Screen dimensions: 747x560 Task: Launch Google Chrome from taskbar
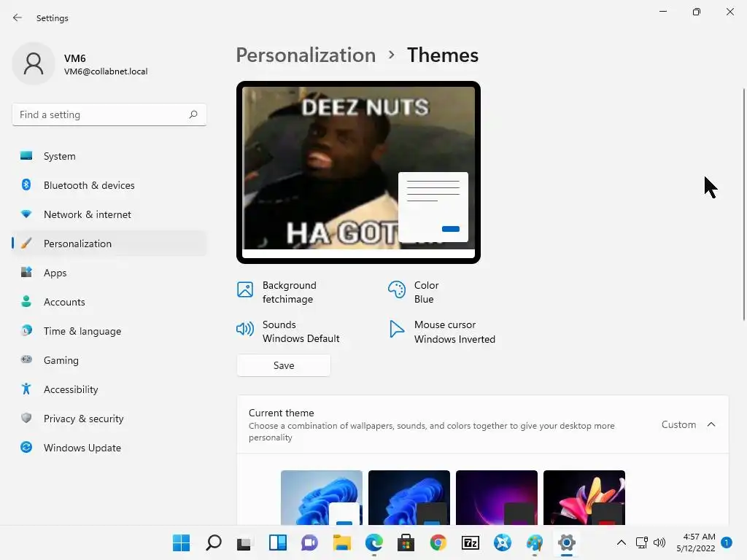438,542
